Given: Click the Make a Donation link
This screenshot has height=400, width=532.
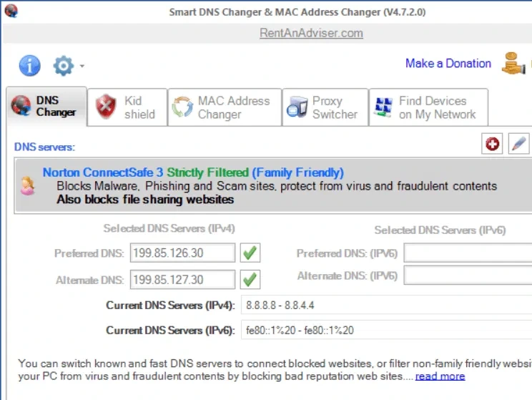Looking at the screenshot, I should pyautogui.click(x=448, y=64).
